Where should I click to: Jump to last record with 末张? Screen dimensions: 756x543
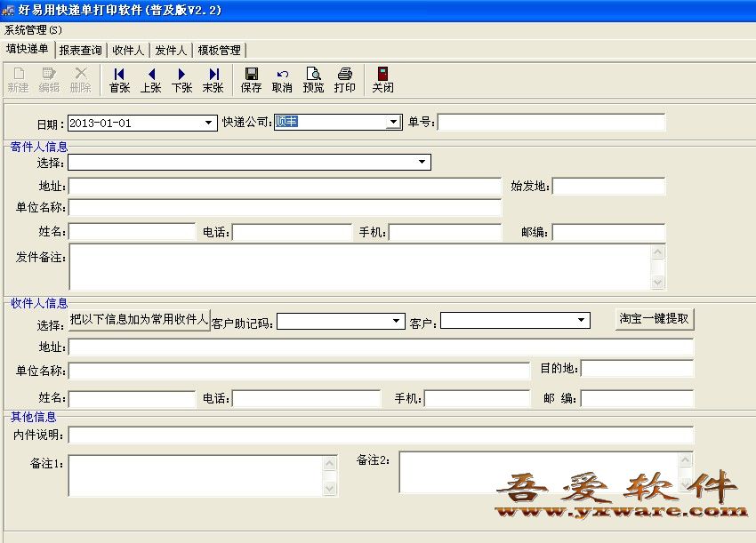pyautogui.click(x=213, y=79)
